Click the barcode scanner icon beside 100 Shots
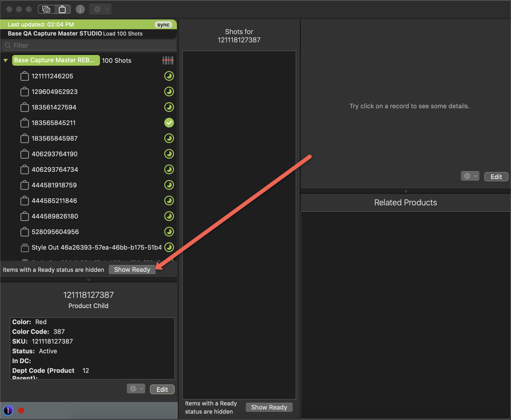Image resolution: width=511 pixels, height=420 pixels. (x=168, y=60)
